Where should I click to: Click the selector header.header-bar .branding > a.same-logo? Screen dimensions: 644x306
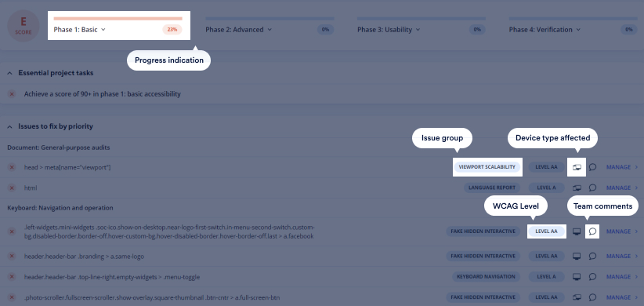pyautogui.click(x=84, y=257)
